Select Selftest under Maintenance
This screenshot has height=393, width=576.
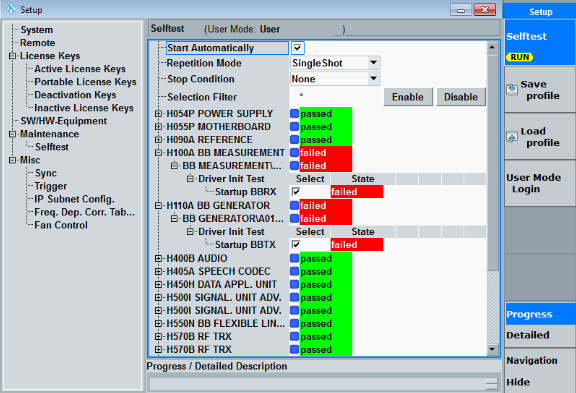click(x=52, y=147)
